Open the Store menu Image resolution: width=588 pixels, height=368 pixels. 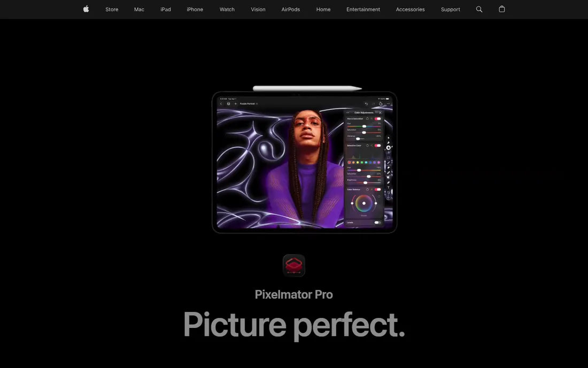[112, 10]
